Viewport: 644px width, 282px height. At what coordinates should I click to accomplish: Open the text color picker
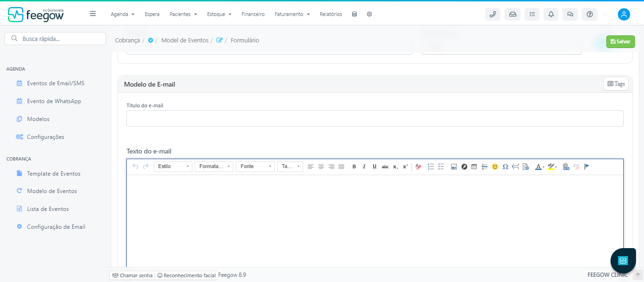coord(540,167)
